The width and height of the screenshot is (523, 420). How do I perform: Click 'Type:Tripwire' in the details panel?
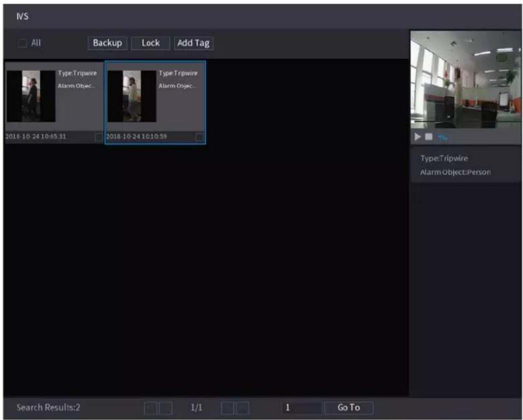pyautogui.click(x=444, y=158)
